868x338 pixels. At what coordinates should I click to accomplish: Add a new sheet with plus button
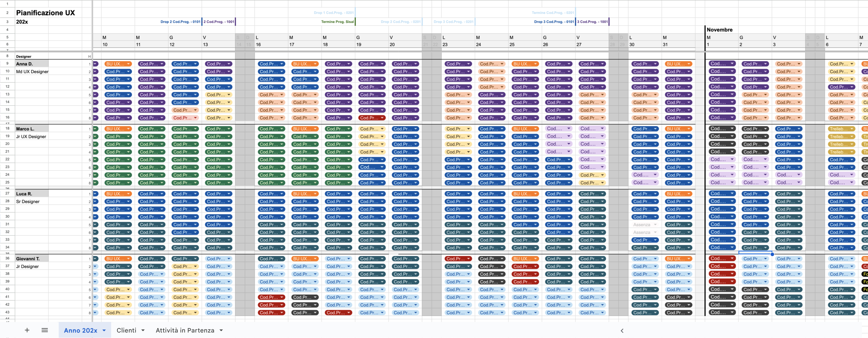[27, 330]
